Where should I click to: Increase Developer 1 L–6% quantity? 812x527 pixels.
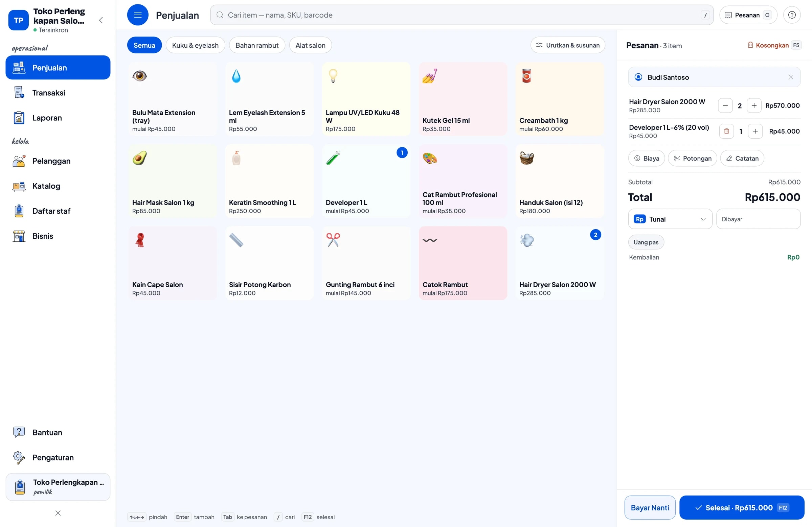[755, 131]
